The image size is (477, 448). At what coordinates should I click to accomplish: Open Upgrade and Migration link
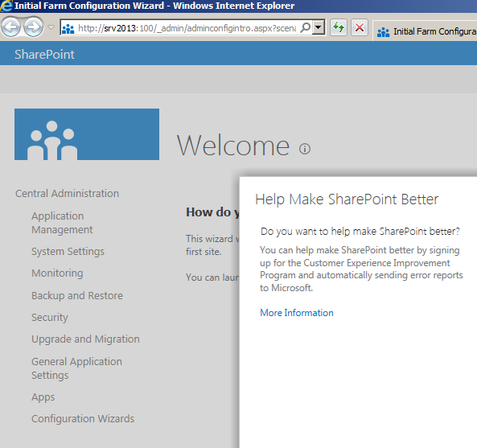(85, 339)
